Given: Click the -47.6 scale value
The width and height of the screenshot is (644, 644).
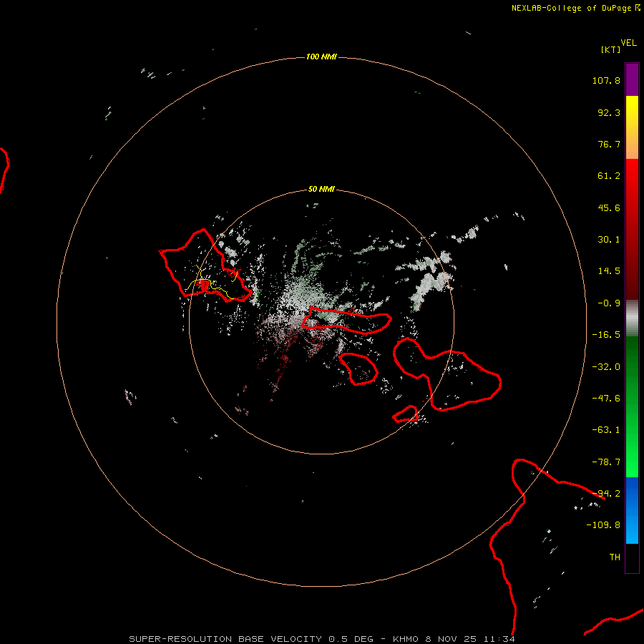Looking at the screenshot, I should click(x=606, y=399).
